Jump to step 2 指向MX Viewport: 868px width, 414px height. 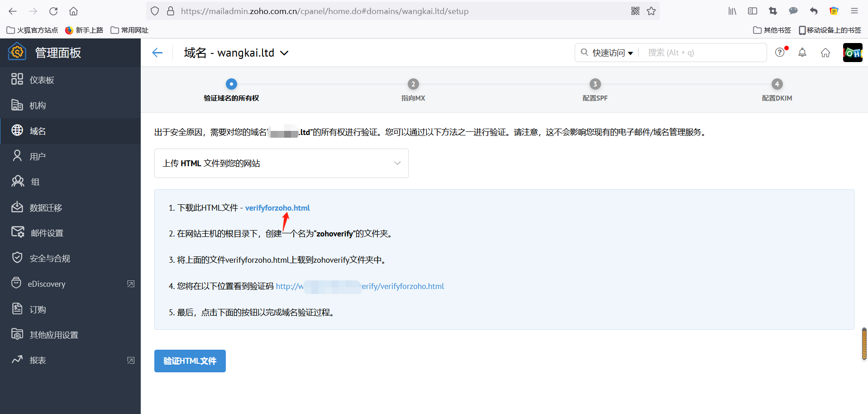[x=413, y=84]
